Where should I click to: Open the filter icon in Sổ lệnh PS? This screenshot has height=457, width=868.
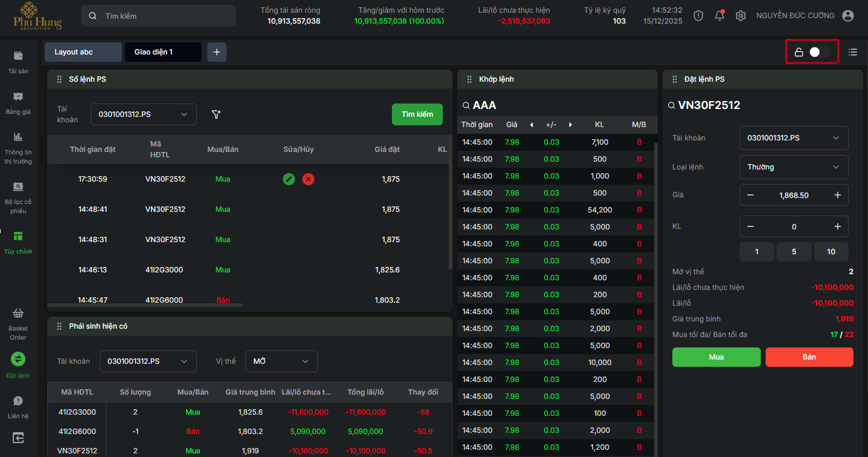coord(216,114)
